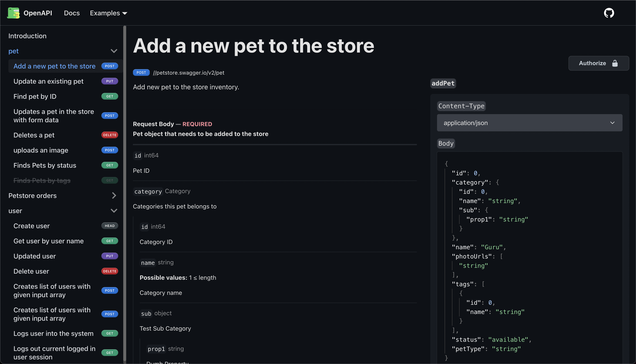Viewport: 636px width, 364px height.
Task: Open the Examples dropdown menu
Action: (x=108, y=13)
